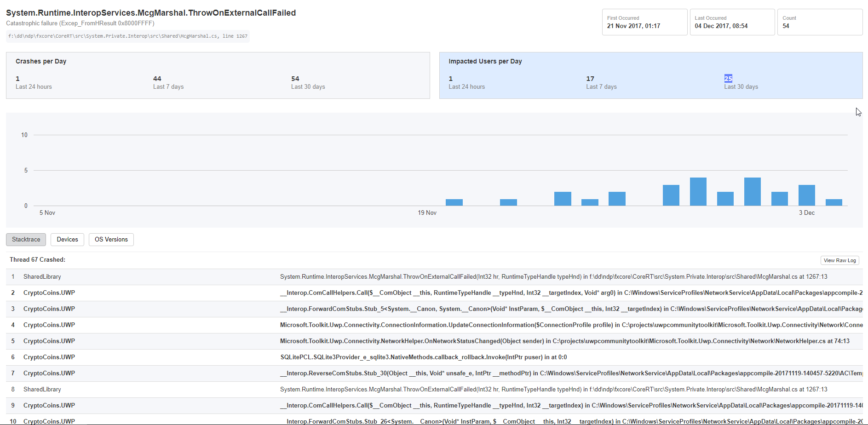The image size is (868, 425).
Task: Click the Last 24 hours impacted users value
Action: [x=451, y=79]
